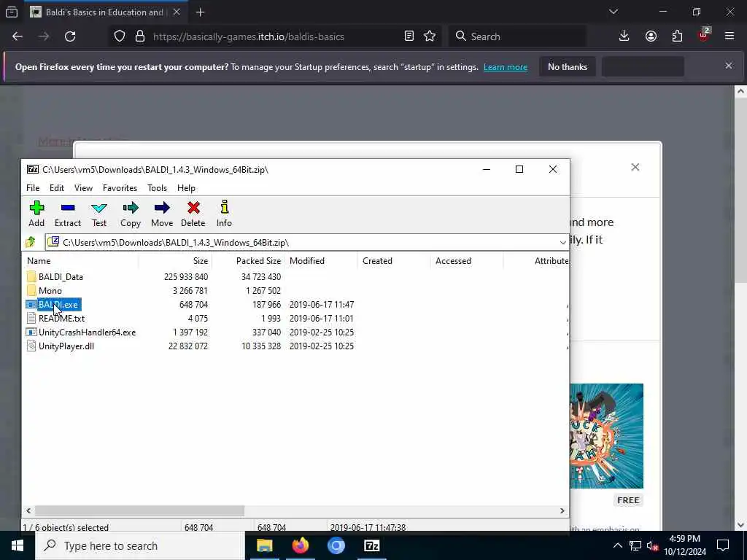
Task: Click the No thanks button
Action: coord(568,66)
